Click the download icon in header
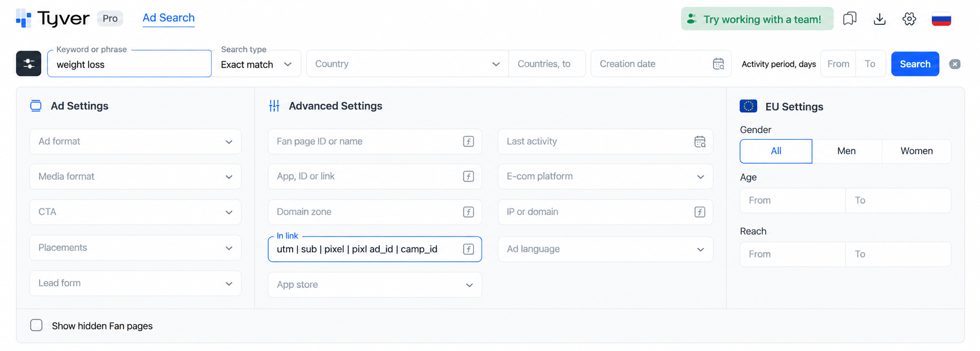The image size is (980, 351). [879, 19]
